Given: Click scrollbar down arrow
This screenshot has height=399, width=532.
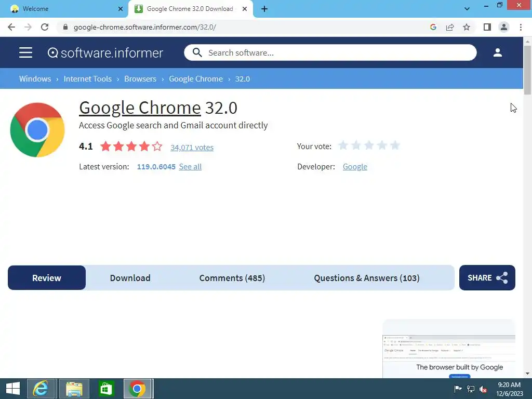Looking at the screenshot, I should [527, 374].
